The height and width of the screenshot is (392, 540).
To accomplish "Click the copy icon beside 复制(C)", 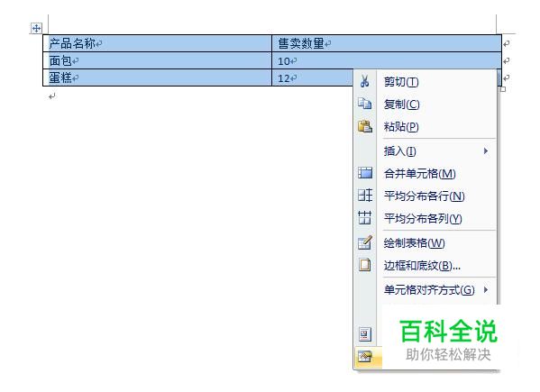I will pos(365,104).
